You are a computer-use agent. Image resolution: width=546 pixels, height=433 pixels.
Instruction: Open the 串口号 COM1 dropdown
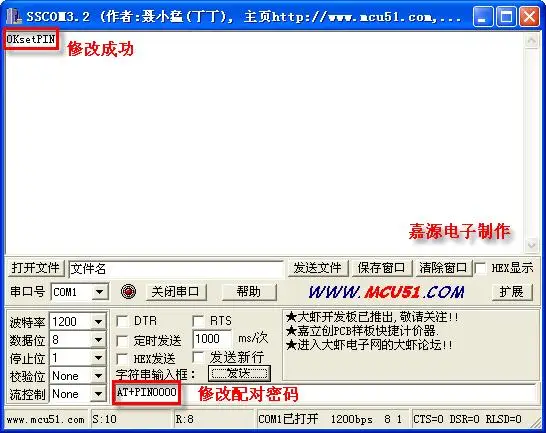(100, 292)
